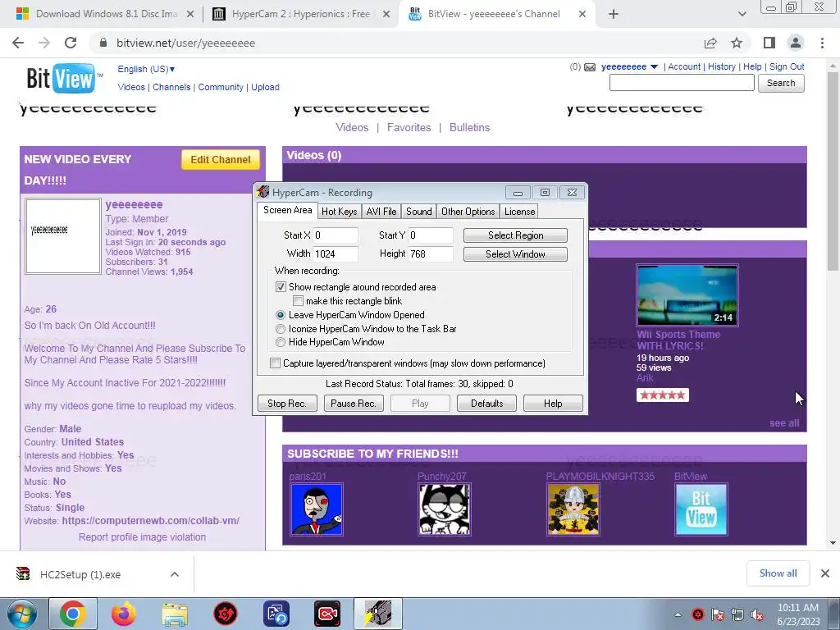Screen dimensions: 840x630
Task: Open the License tab
Action: point(519,212)
